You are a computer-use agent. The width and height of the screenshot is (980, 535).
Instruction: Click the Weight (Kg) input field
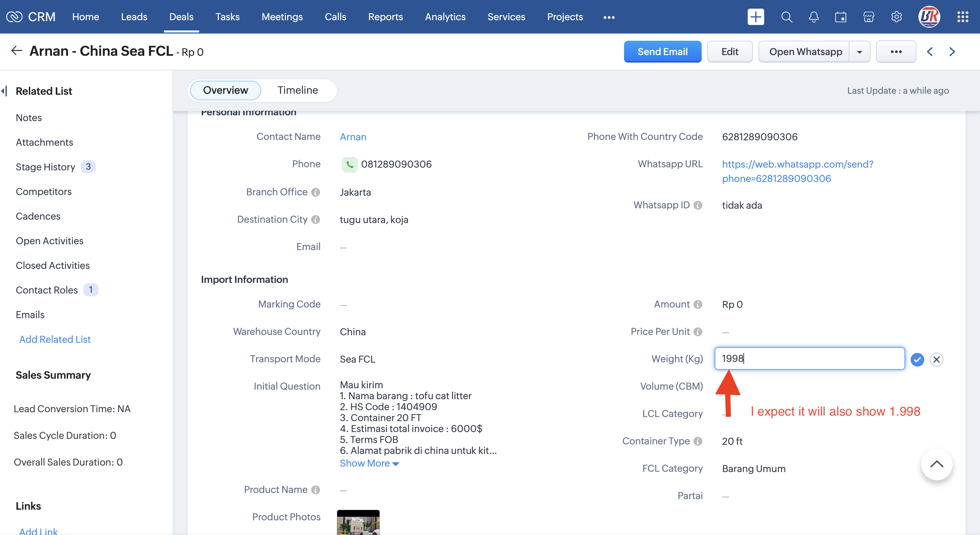click(809, 358)
